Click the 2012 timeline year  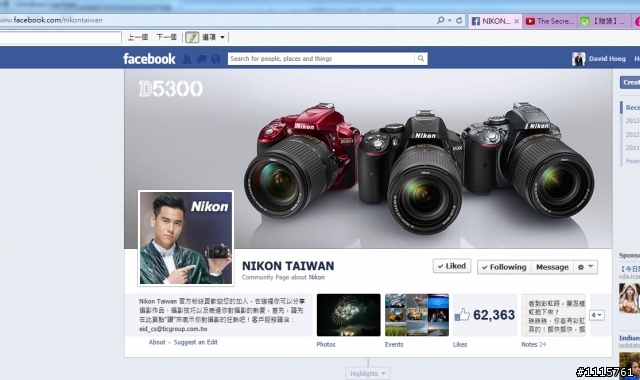pos(632,134)
